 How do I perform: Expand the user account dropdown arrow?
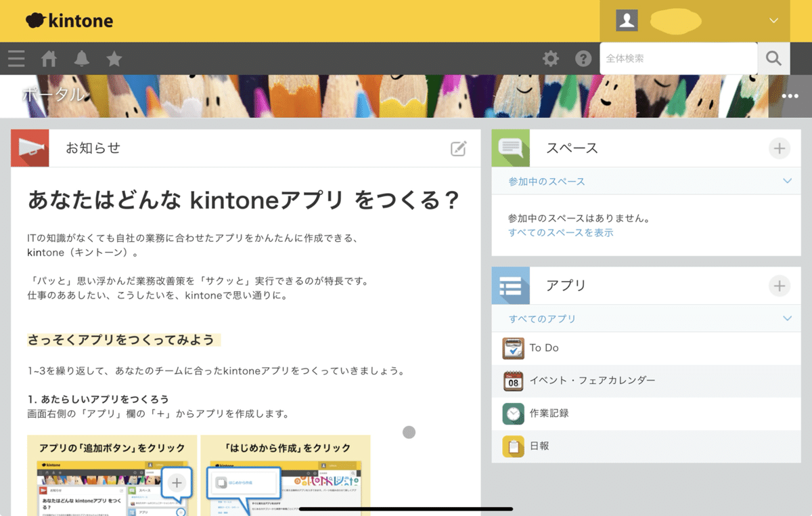click(x=774, y=21)
